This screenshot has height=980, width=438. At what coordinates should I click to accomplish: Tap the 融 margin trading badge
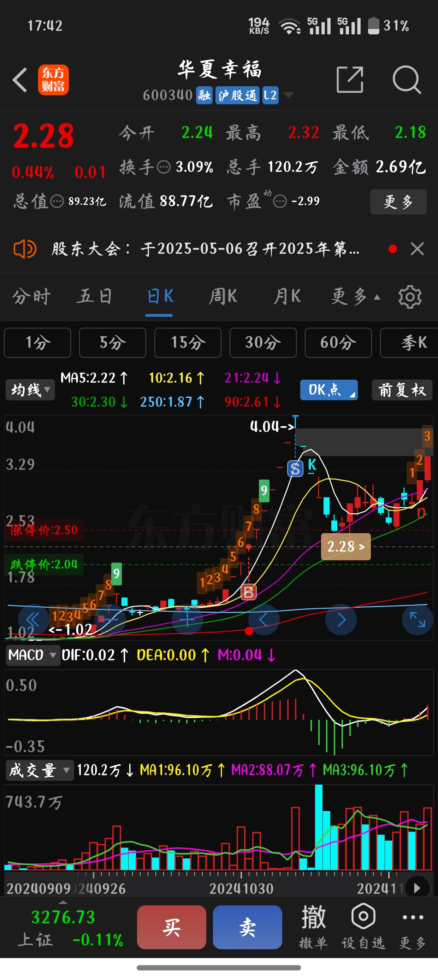(x=204, y=95)
